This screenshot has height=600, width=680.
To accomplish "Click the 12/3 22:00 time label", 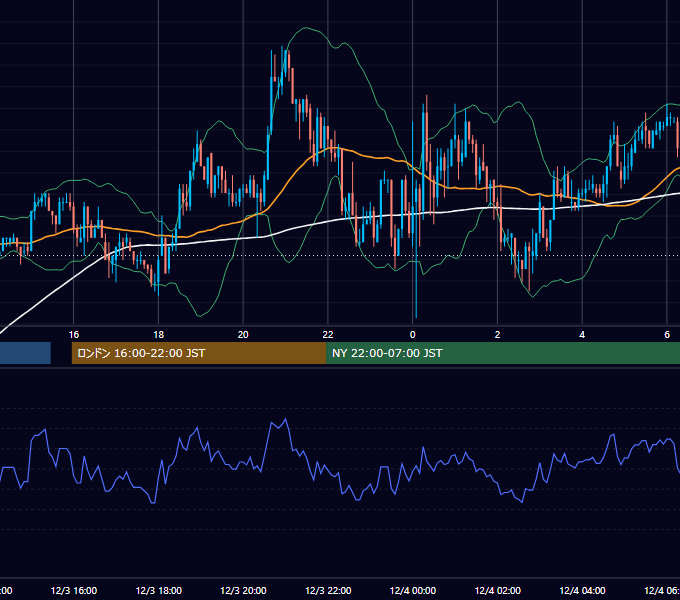I will [x=328, y=591].
